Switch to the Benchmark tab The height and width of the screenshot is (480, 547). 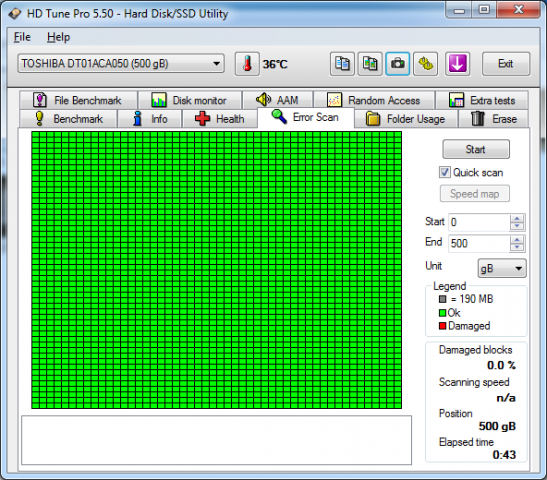pyautogui.click(x=68, y=119)
